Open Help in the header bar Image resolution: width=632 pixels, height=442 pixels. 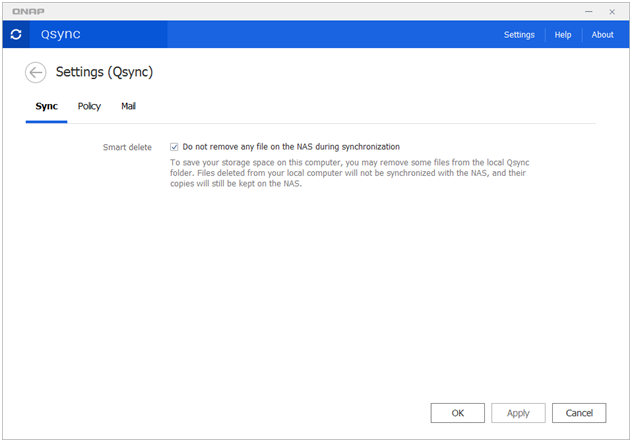(563, 35)
